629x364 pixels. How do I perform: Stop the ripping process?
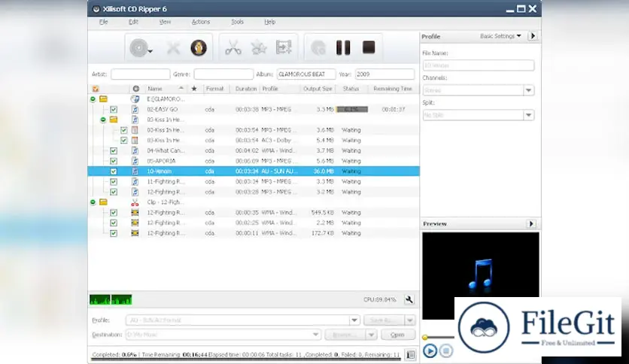[369, 47]
